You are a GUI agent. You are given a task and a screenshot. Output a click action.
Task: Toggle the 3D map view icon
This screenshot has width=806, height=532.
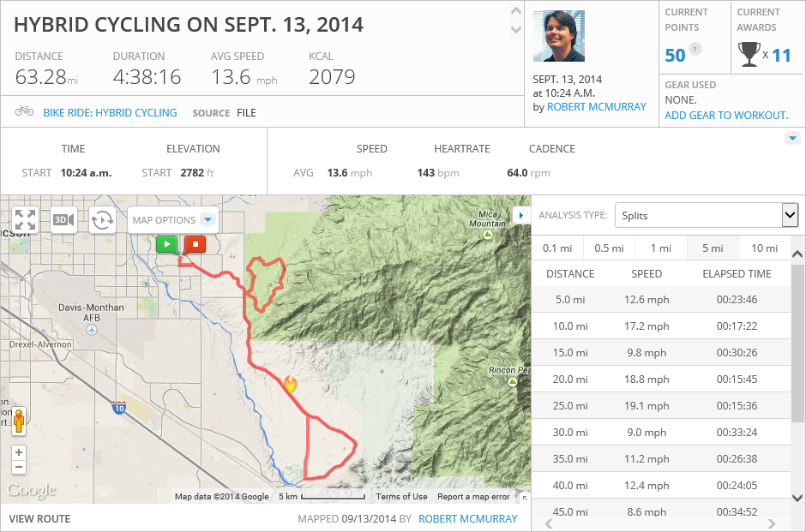[63, 219]
